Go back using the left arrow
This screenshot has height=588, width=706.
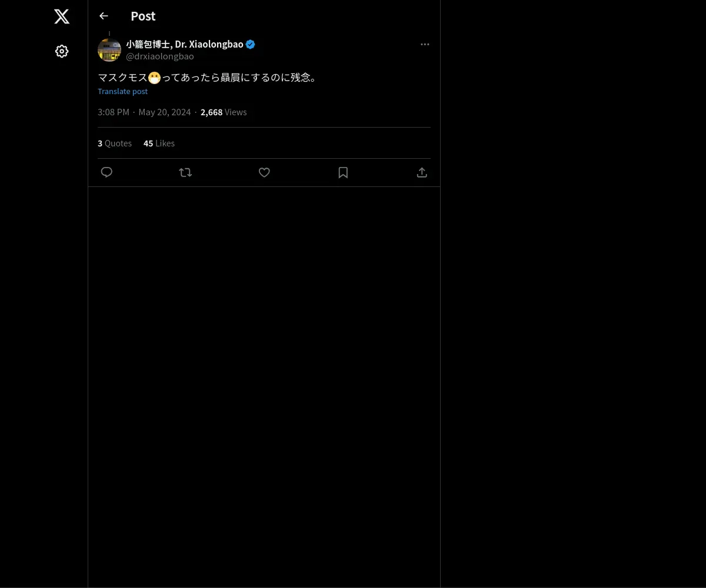point(104,16)
